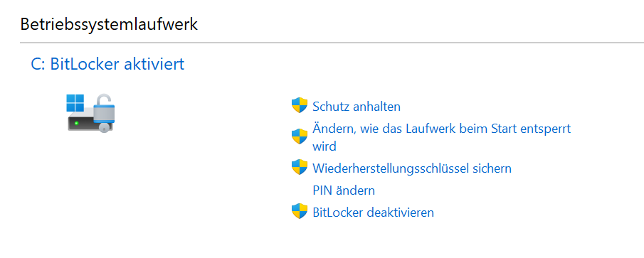Viewport: 644px width, 258px height.
Task: Click the separator line under Betriebssystemlaufwerk
Action: [x=332, y=42]
